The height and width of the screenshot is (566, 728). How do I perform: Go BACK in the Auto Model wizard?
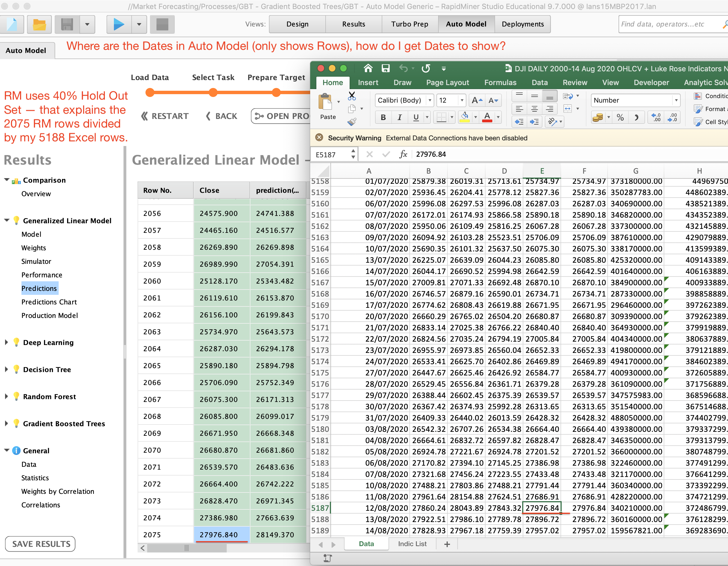222,116
